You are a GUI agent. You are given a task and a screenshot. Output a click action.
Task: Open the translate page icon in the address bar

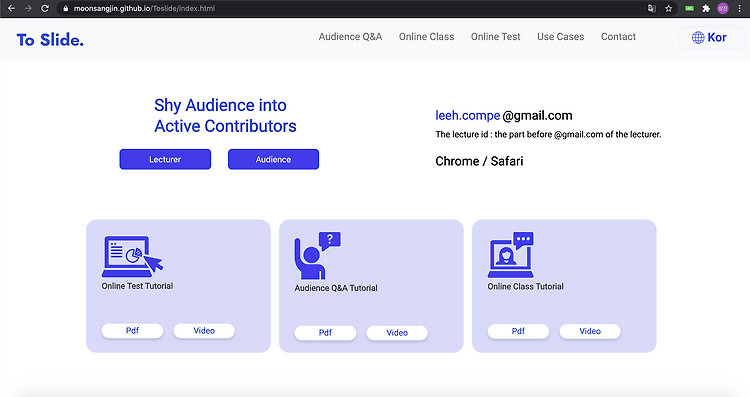pyautogui.click(x=651, y=8)
